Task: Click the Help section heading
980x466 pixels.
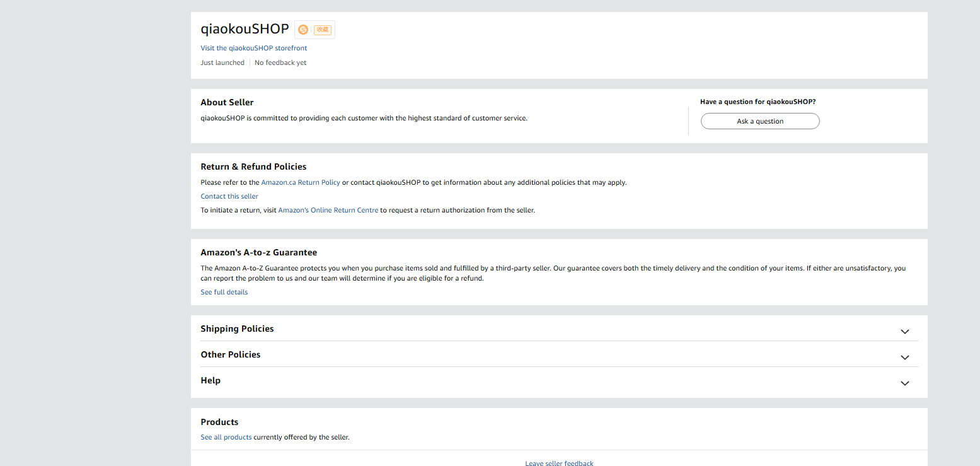Action: [x=210, y=380]
